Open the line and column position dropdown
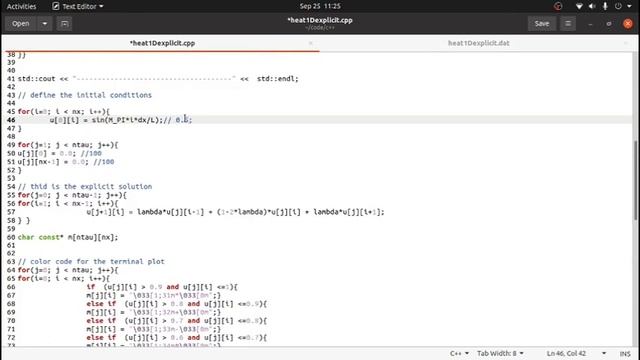This screenshot has height=360, width=640. point(576,353)
